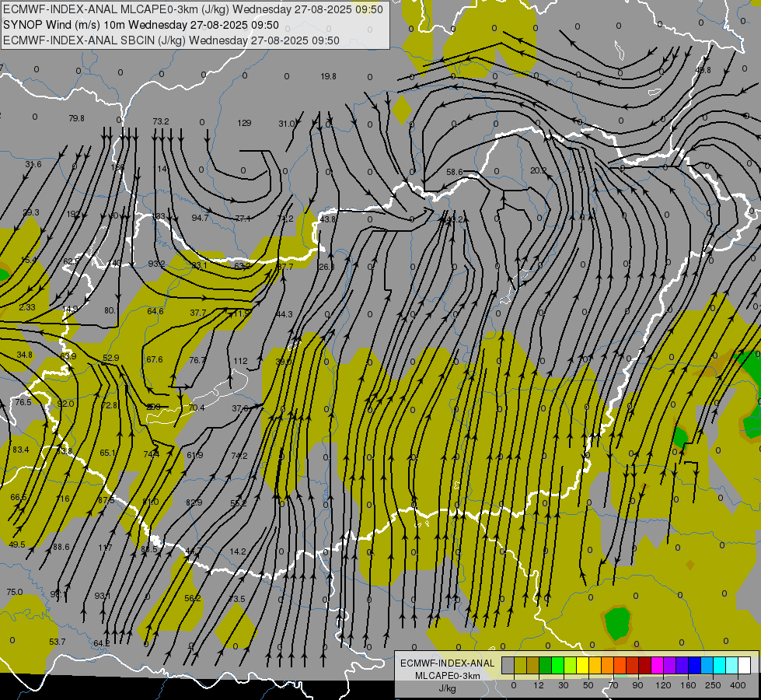Click the 73.2 value on the map

(x=161, y=121)
